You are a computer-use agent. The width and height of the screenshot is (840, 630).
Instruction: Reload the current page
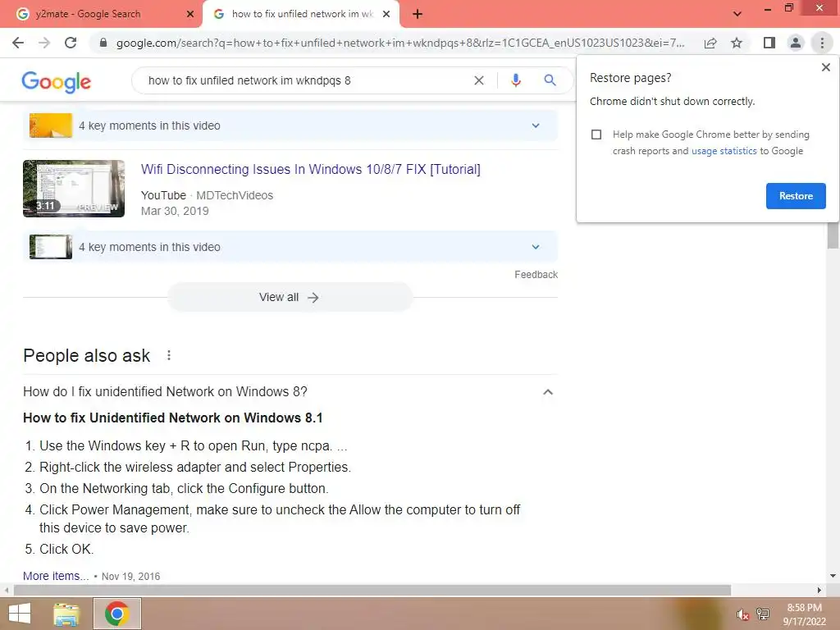71,43
